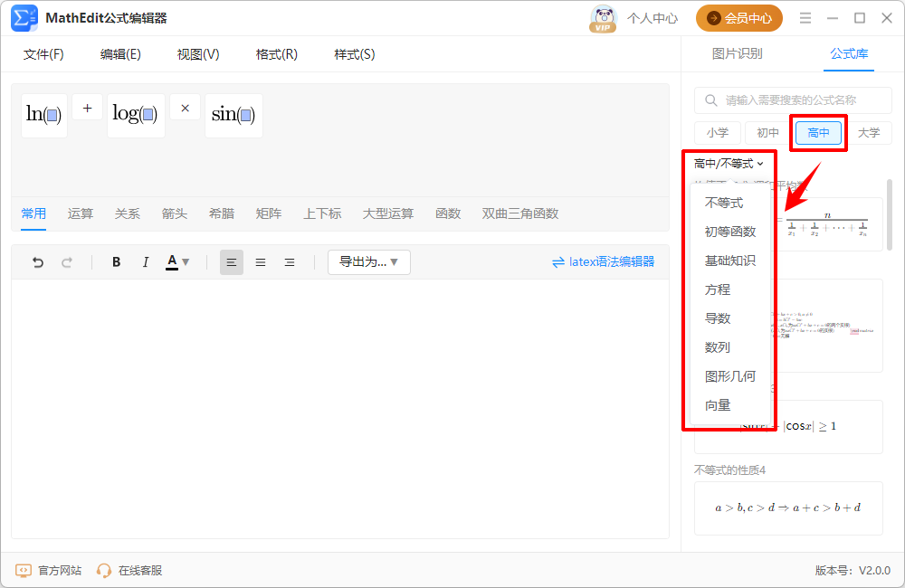The height and width of the screenshot is (588, 905).
Task: Open the 样式(S) menu
Action: pos(355,54)
